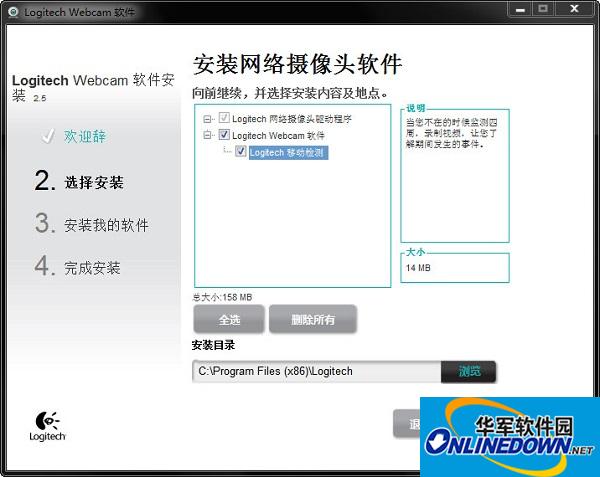Select the Logitech 网络摄像头驱动程序 tree label
This screenshot has height=477, width=600.
point(292,119)
